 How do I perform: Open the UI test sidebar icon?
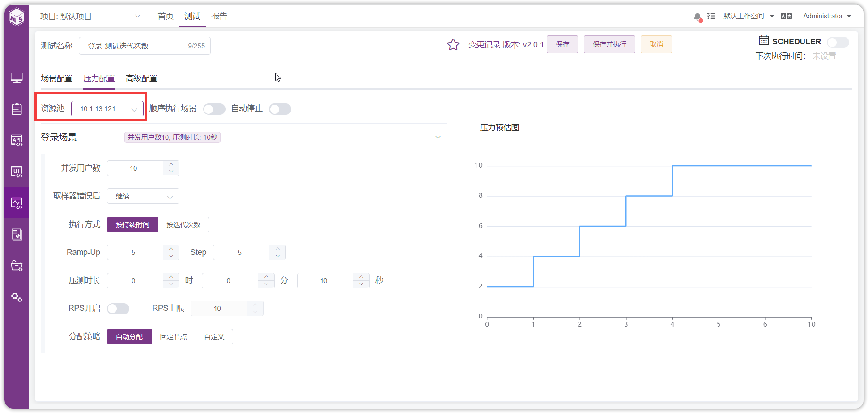[x=17, y=172]
